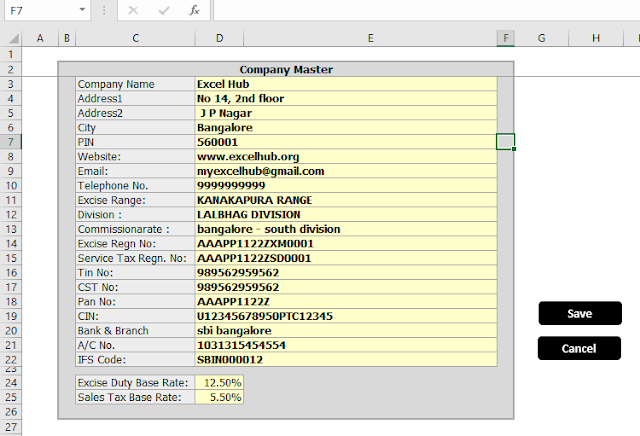Screen dimensions: 640x436
Task: Click the 'Service Tax Regn. No:' label cell
Action: click(135, 258)
